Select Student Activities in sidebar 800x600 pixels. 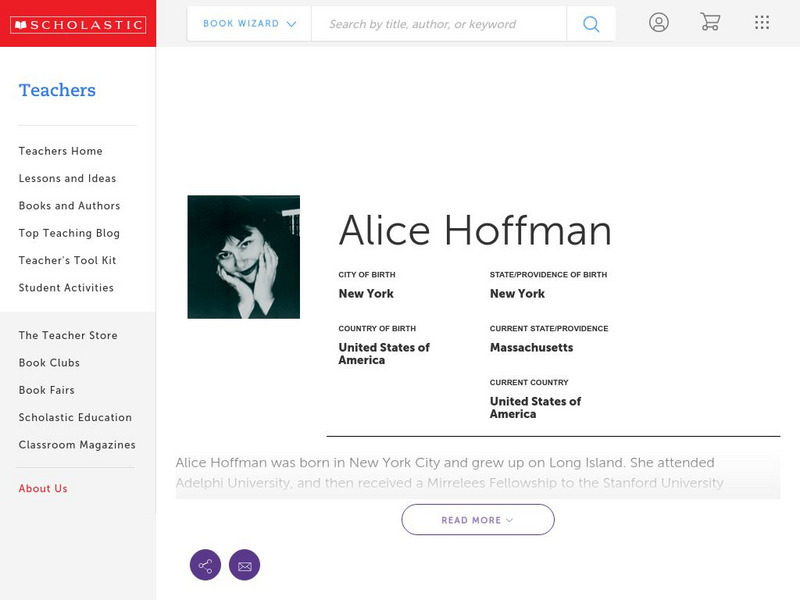66,288
